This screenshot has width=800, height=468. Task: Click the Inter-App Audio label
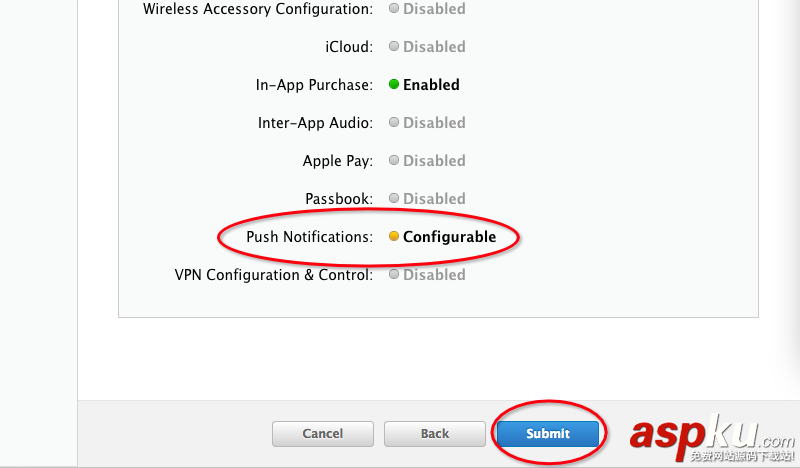(x=315, y=123)
